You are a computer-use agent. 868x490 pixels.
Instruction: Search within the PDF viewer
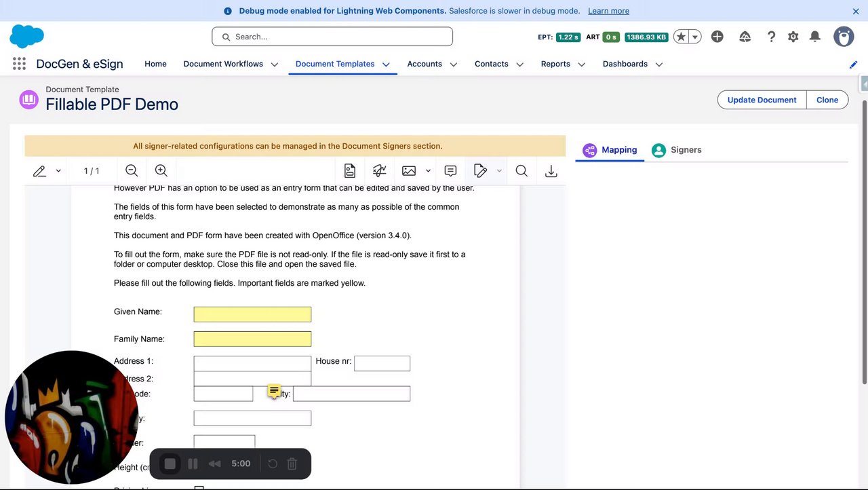[521, 171]
